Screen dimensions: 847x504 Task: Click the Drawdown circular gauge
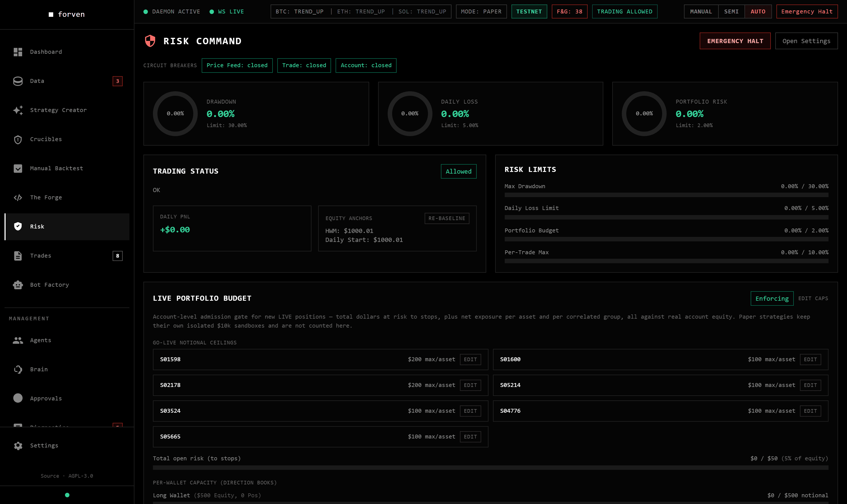pos(175,114)
